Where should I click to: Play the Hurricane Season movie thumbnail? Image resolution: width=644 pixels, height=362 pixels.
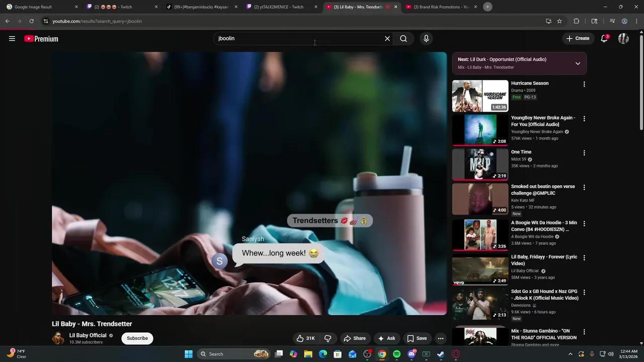(480, 96)
